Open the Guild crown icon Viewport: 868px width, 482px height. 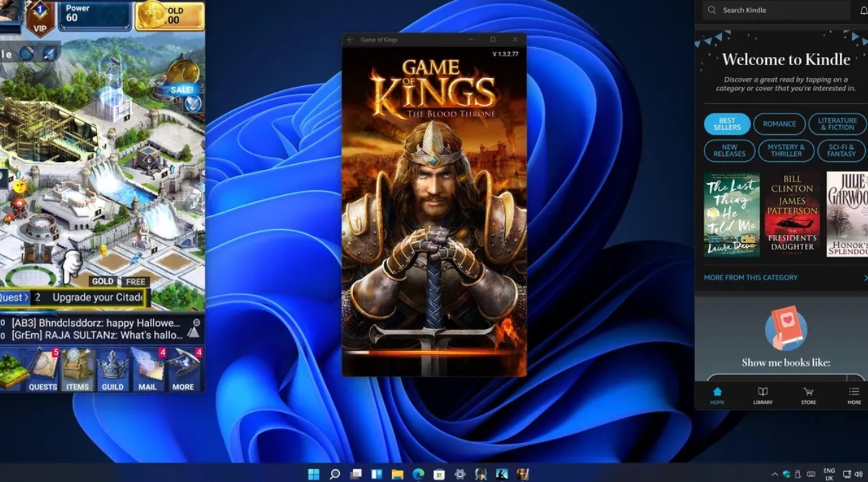pyautogui.click(x=113, y=370)
